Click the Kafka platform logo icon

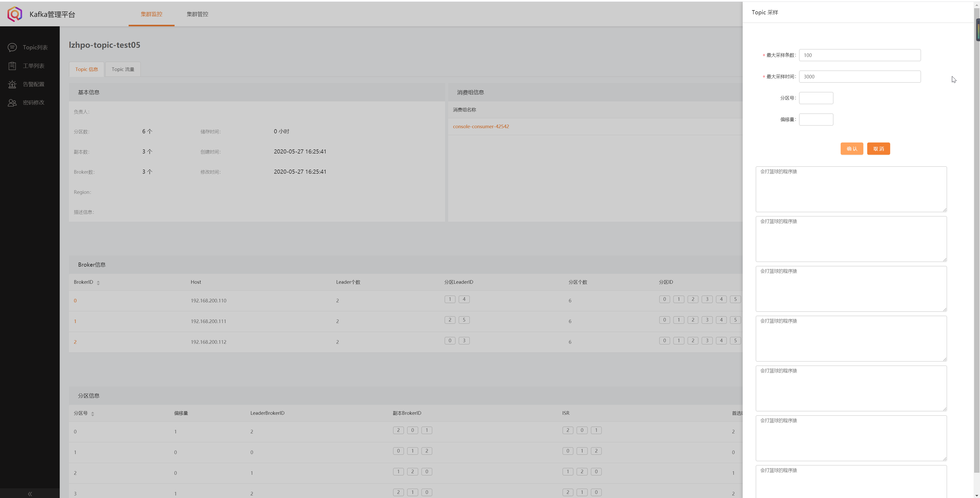pyautogui.click(x=15, y=14)
